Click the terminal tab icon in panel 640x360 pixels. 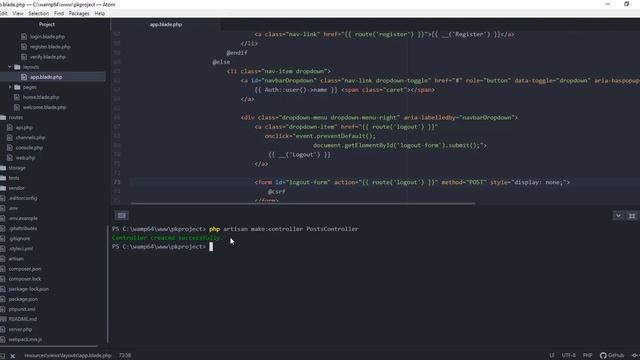point(122,216)
